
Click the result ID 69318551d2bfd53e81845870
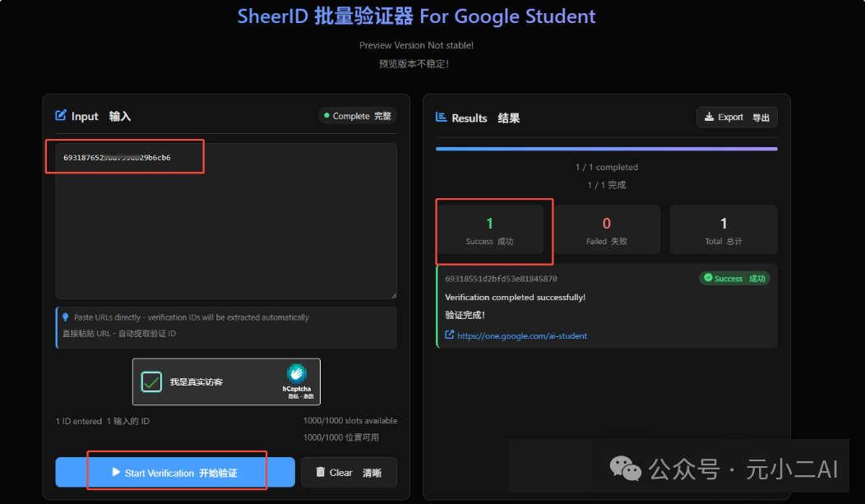(501, 279)
